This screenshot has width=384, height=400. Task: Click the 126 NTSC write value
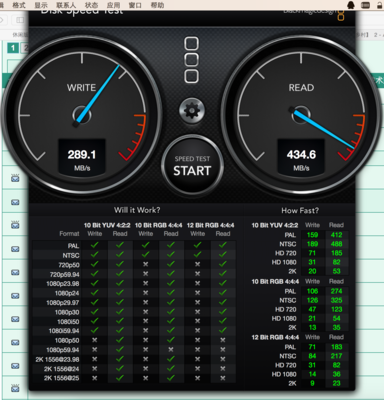click(x=312, y=300)
